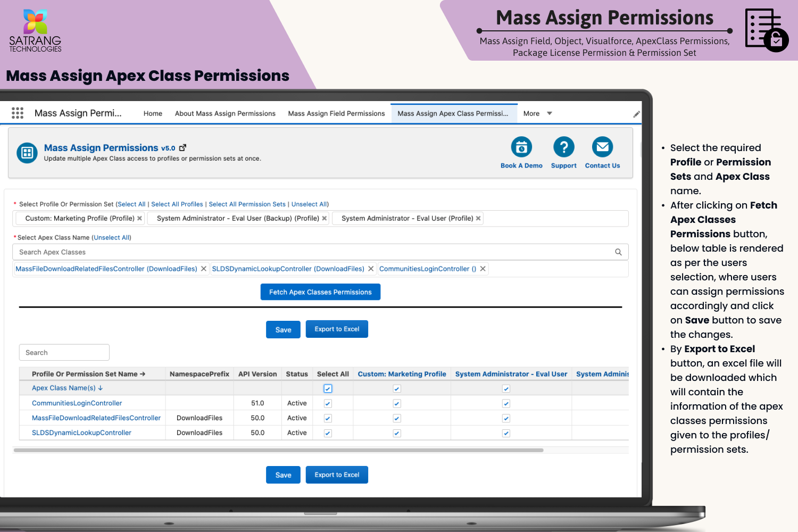Click the Support question mark icon
Image resolution: width=798 pixels, height=532 pixels.
pyautogui.click(x=563, y=147)
